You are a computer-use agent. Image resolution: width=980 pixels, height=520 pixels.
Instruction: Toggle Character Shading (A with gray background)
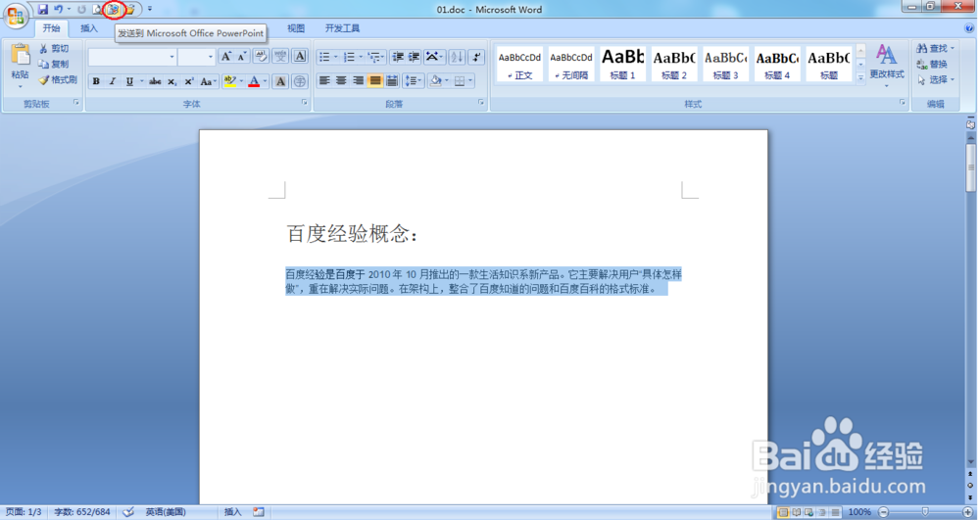(280, 81)
